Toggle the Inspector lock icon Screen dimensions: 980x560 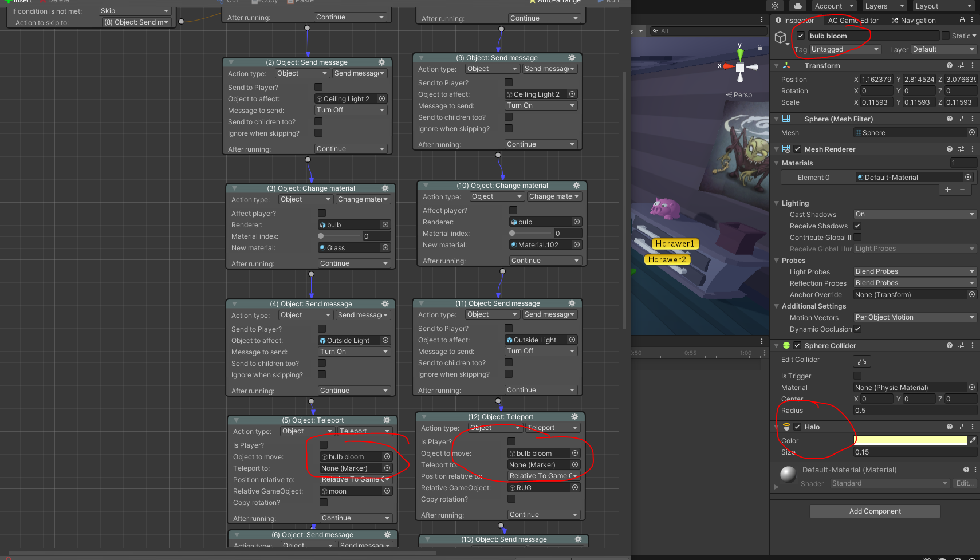point(962,20)
